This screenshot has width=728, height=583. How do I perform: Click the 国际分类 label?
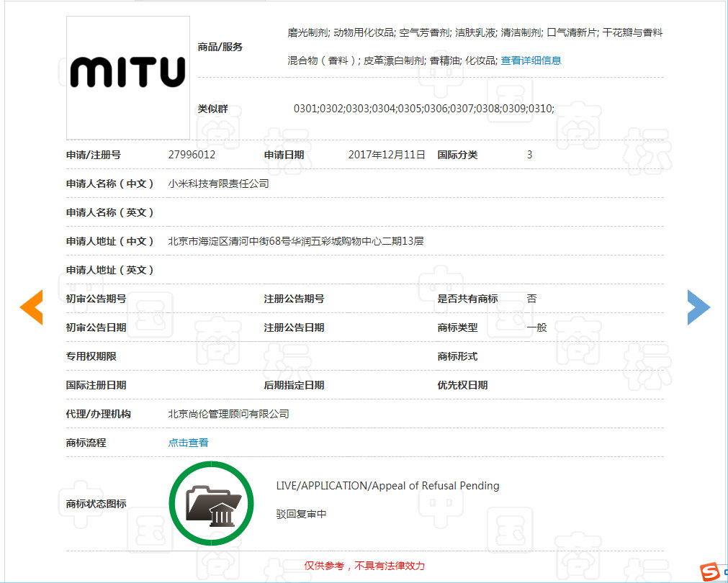[x=457, y=155]
